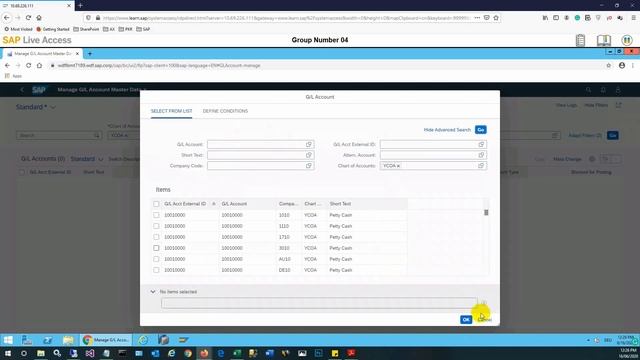The width and height of the screenshot is (640, 360).
Task: Open the SharePoint bookmark folder
Action: coord(86,29)
